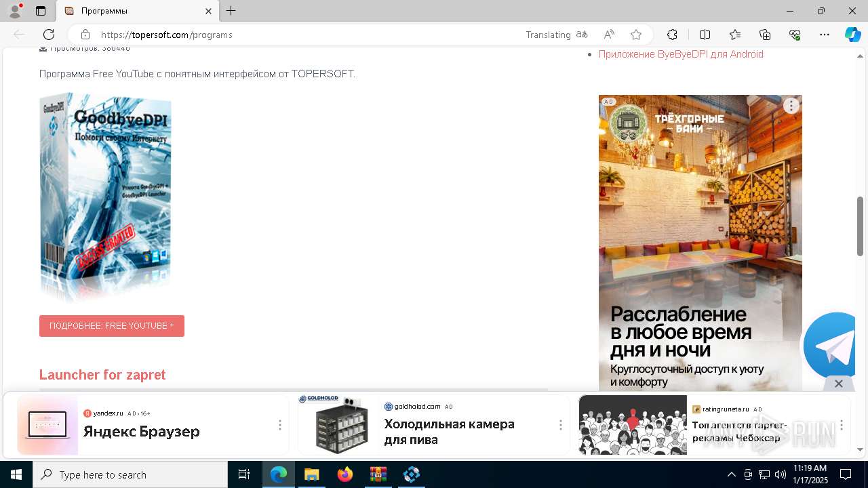Click scrollbar down arrow
The height and width of the screenshot is (488, 868).
pos(861,449)
